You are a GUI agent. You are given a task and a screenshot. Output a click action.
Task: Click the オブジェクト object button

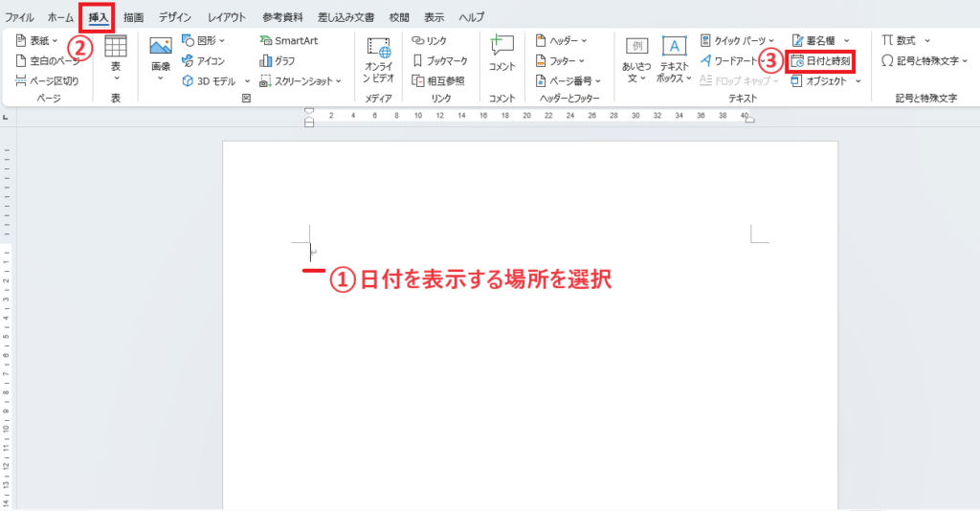[819, 80]
